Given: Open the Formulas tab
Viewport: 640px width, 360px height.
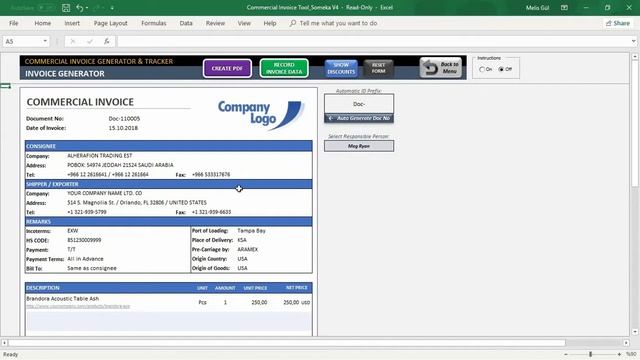Looking at the screenshot, I should 153,23.
